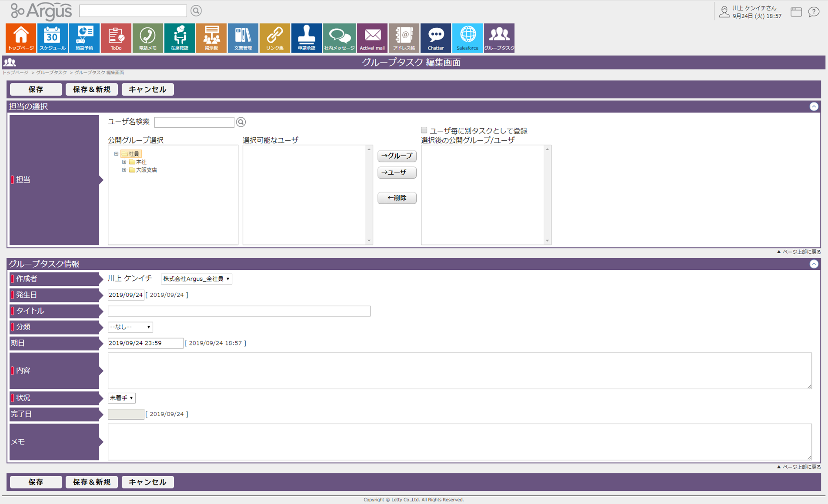The width and height of the screenshot is (828, 504).
Task: Click the メモ text area
Action: pos(460,442)
